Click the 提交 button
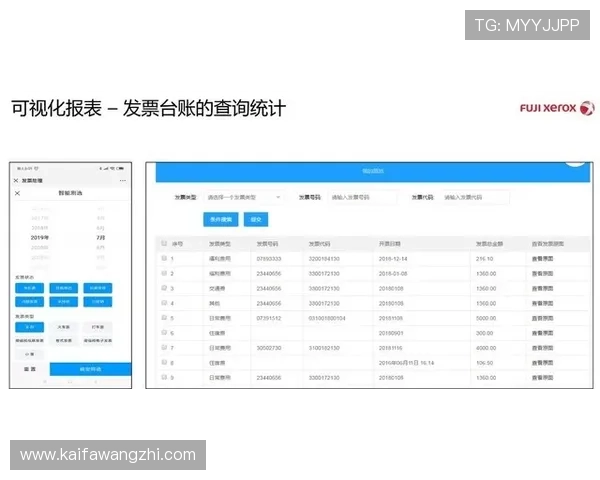600x480 pixels. coord(256,219)
